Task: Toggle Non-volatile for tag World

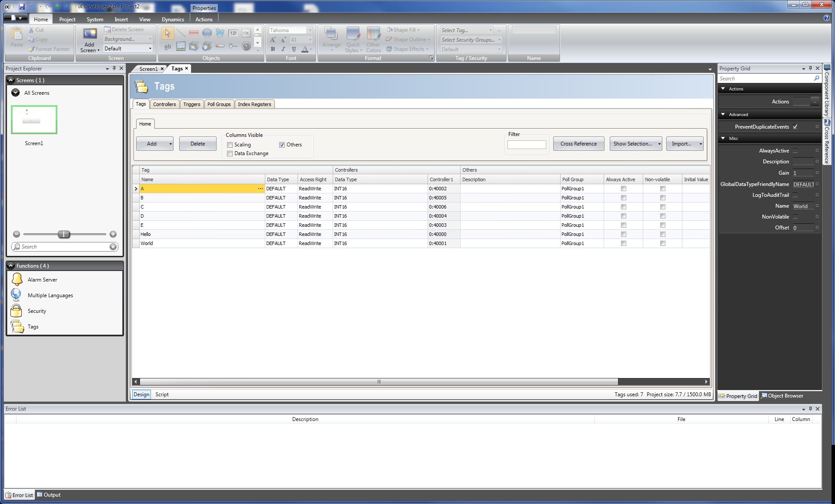Action: (662, 243)
